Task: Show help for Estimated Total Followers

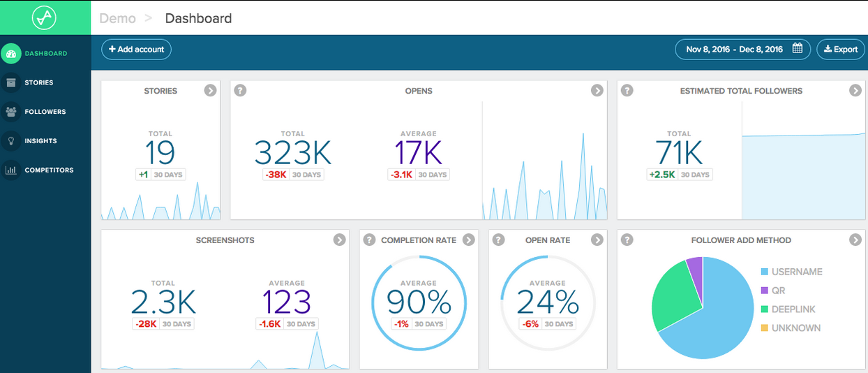Action: (x=627, y=91)
